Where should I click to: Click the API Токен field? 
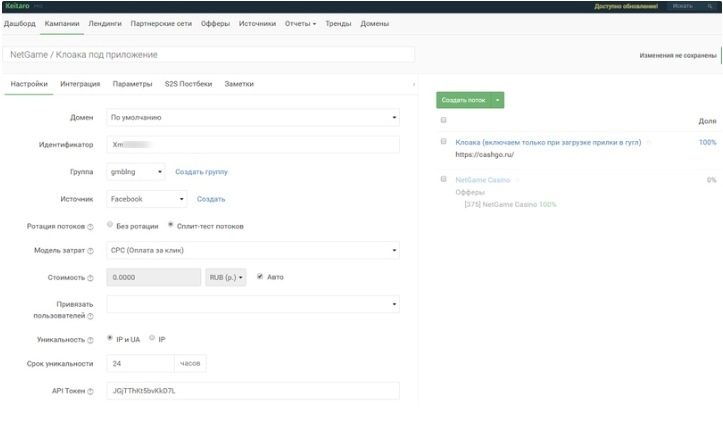tap(253, 391)
